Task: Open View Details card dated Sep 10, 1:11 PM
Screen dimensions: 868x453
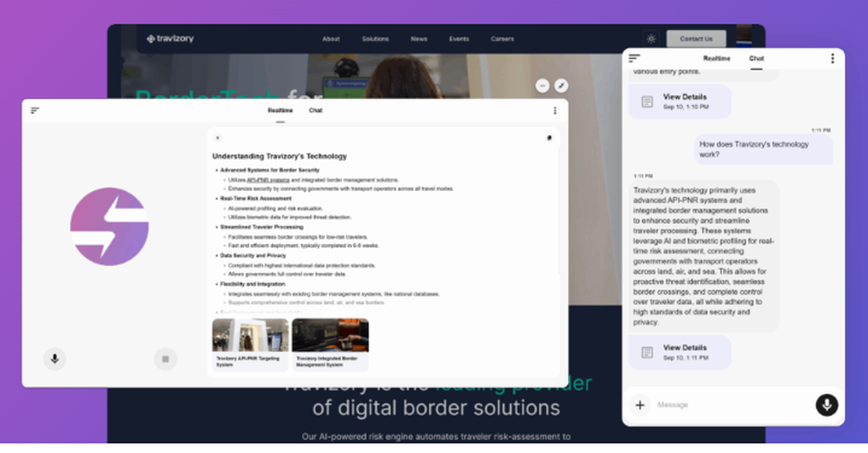Action: 680,352
